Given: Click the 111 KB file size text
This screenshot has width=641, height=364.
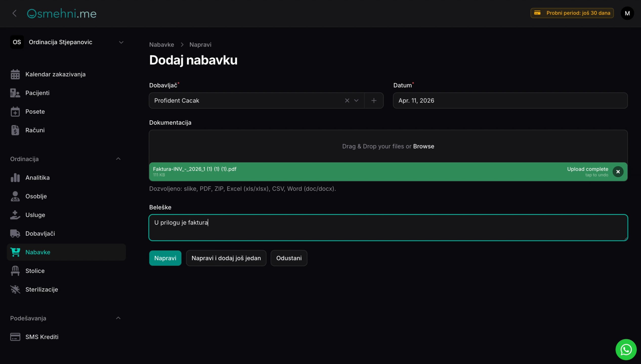Looking at the screenshot, I should (x=159, y=175).
